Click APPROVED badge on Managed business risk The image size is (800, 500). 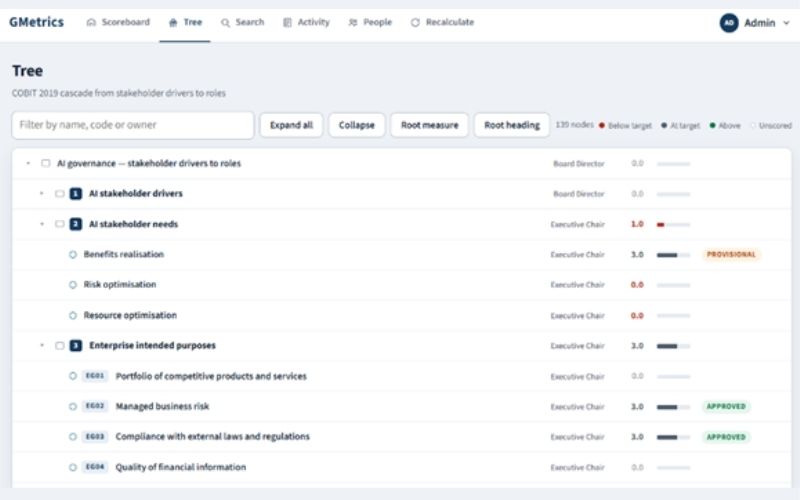point(726,407)
